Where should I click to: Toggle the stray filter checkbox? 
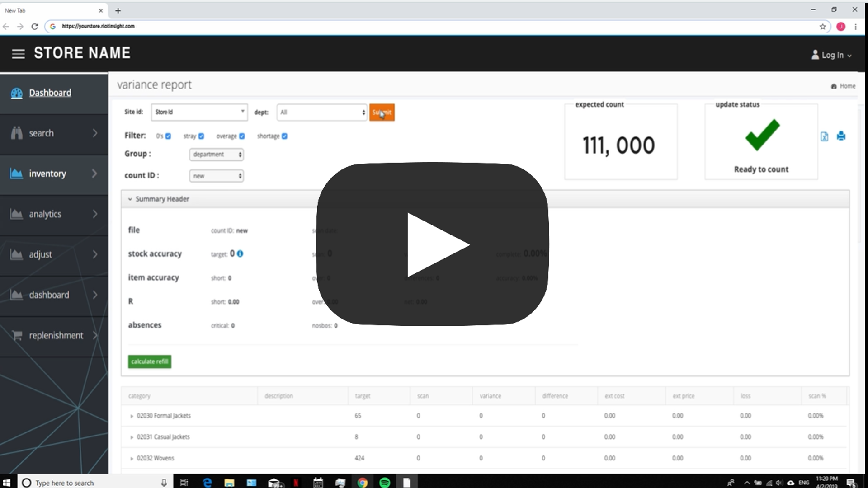[201, 136]
